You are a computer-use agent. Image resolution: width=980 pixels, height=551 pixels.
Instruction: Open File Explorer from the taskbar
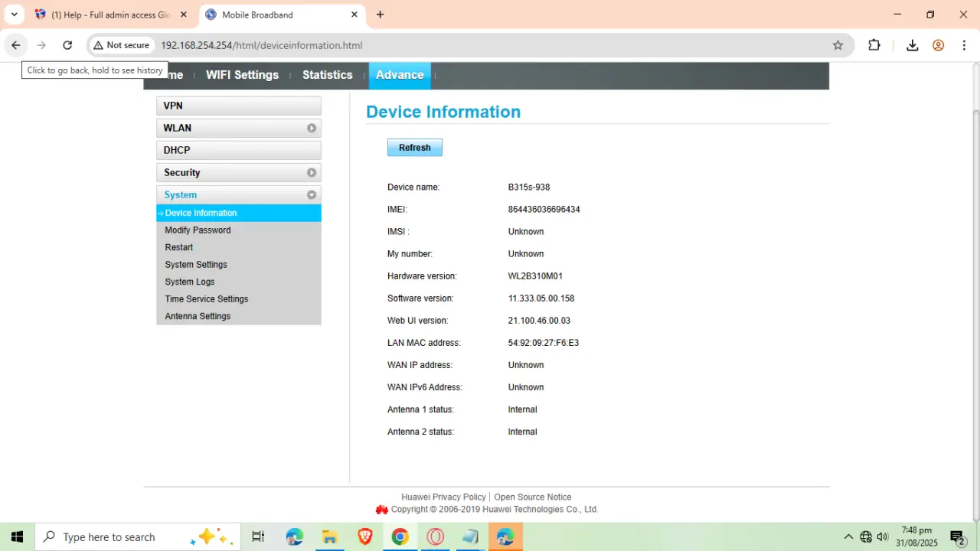pyautogui.click(x=329, y=536)
